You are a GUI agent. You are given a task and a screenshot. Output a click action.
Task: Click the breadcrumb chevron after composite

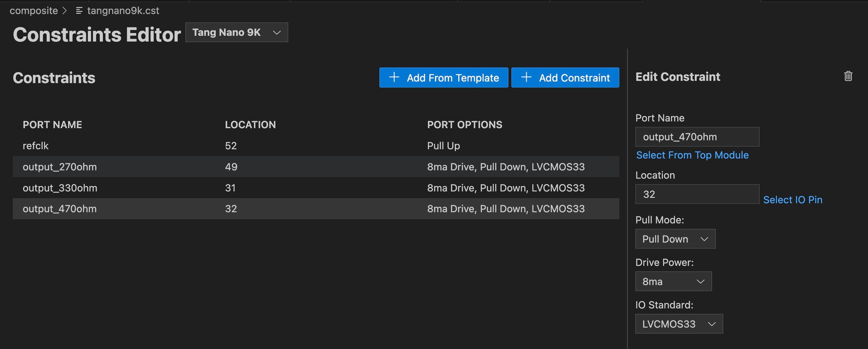pos(65,11)
